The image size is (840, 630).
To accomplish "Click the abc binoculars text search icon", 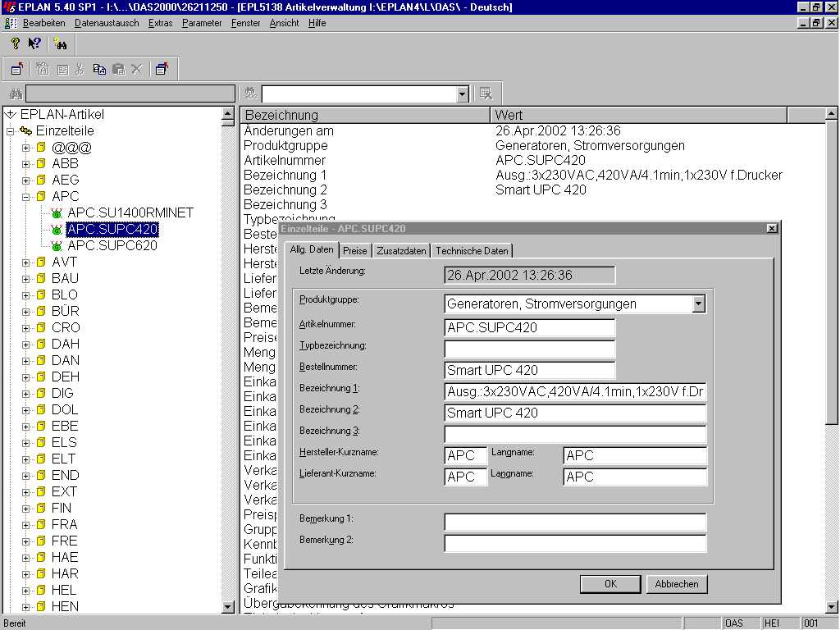I will [x=250, y=94].
